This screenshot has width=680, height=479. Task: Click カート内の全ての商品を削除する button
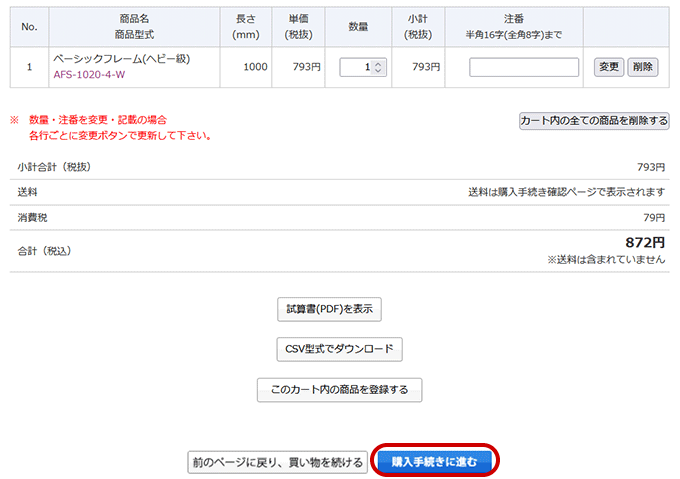pos(593,121)
